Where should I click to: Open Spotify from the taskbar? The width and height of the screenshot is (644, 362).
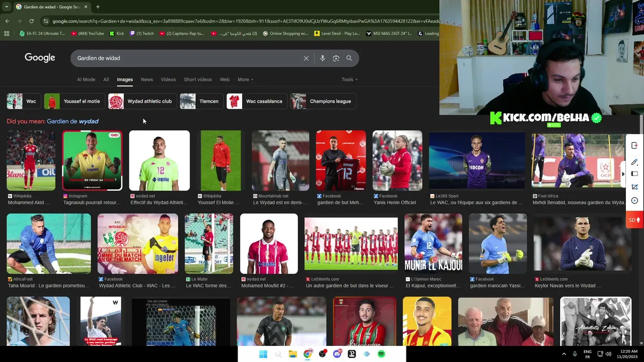coord(381,354)
